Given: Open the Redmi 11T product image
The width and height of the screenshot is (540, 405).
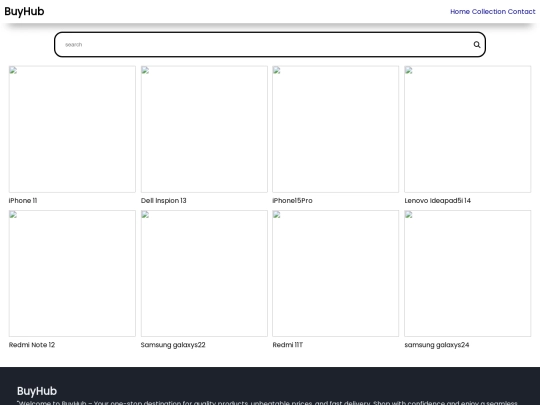Looking at the screenshot, I should (335, 273).
